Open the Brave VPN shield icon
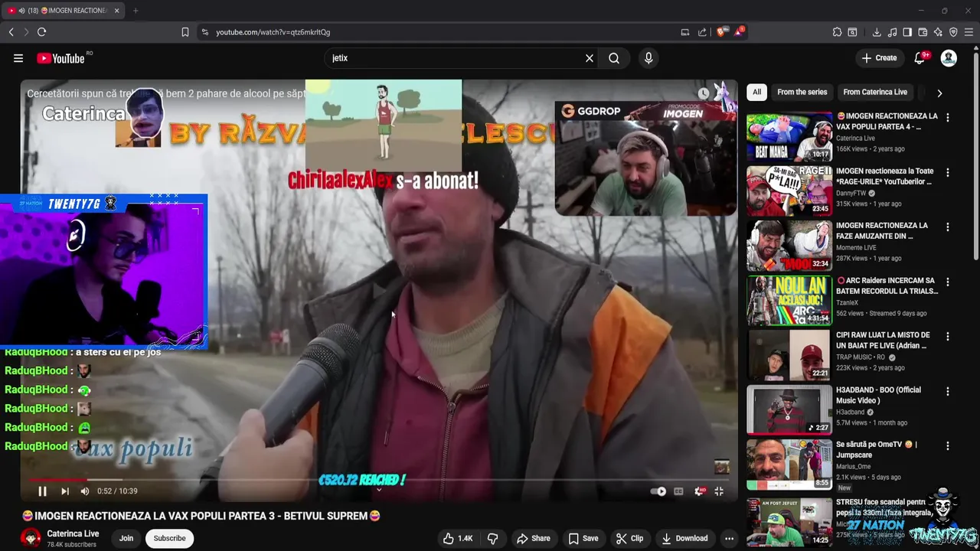980x551 pixels. pos(953,32)
